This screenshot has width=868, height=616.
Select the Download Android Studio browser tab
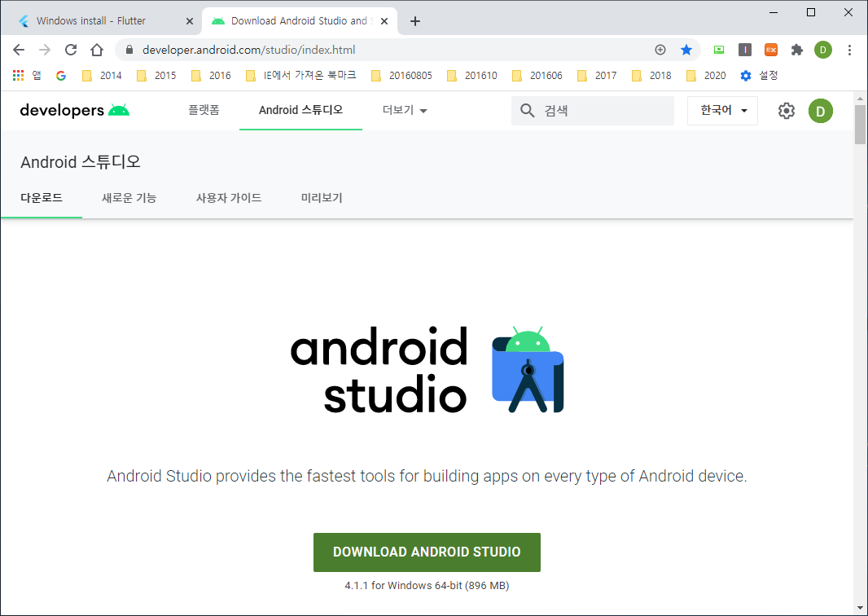tap(299, 21)
